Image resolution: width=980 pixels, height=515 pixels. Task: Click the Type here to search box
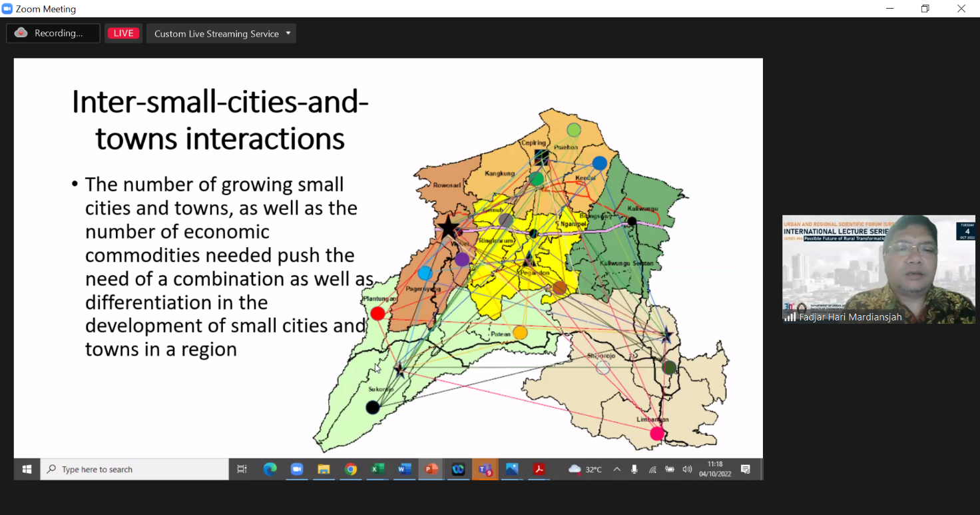click(135, 470)
